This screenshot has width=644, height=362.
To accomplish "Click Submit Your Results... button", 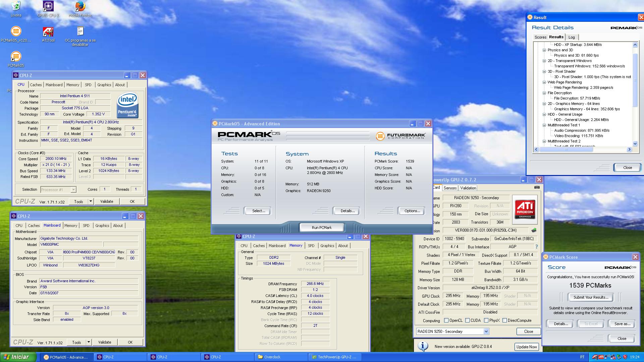I will (x=591, y=297).
